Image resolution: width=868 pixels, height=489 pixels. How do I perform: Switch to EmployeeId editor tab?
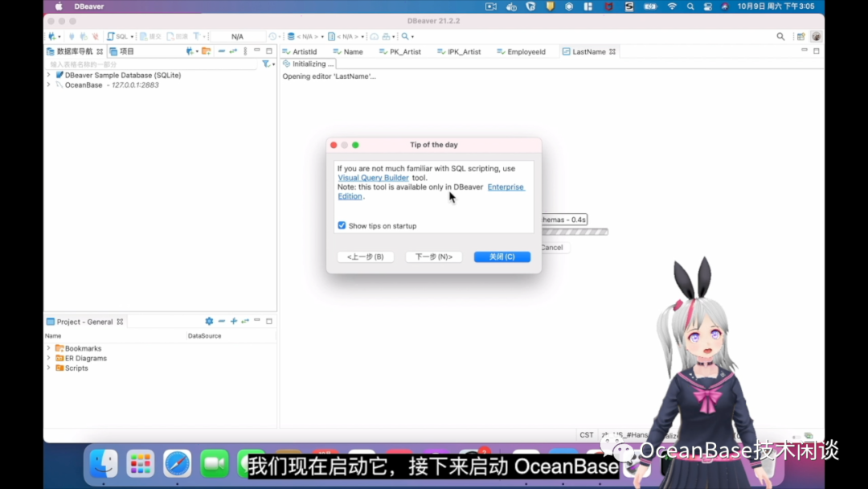pyautogui.click(x=521, y=51)
